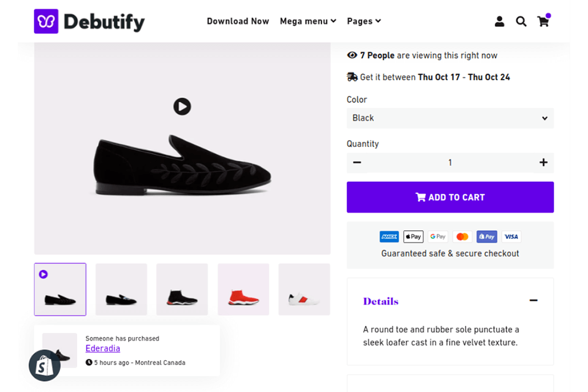Expand the Mega menu navigation dropdown

pos(308,21)
